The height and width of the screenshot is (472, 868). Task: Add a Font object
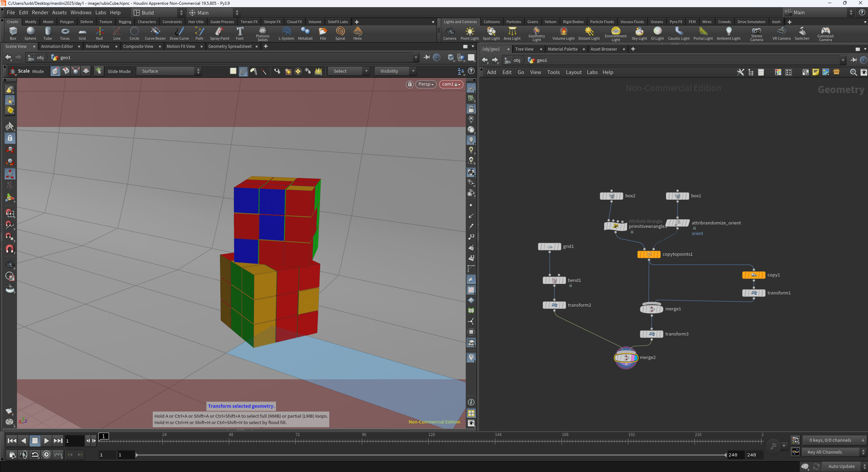point(240,33)
